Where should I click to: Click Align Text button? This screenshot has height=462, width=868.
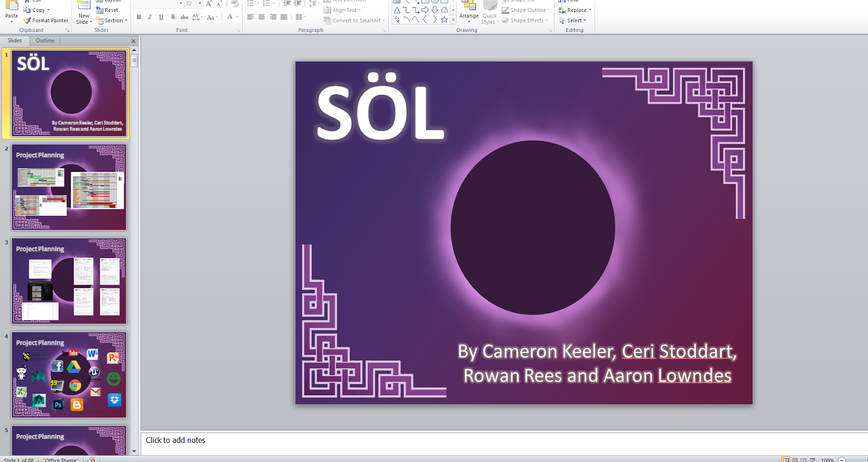point(342,10)
